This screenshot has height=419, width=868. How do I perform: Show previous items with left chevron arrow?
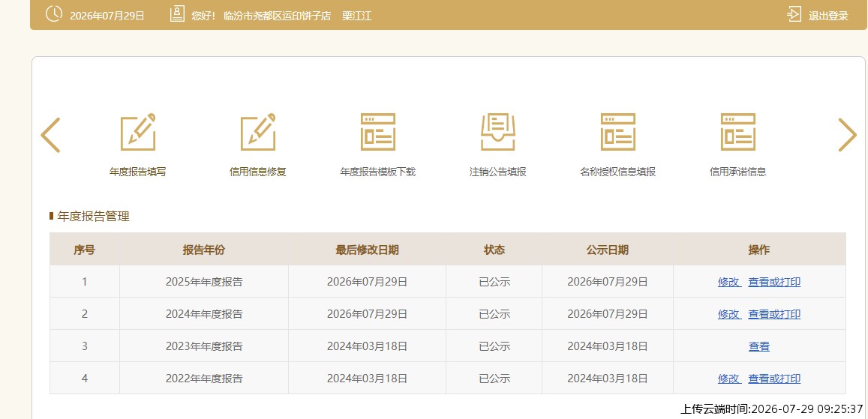point(50,135)
